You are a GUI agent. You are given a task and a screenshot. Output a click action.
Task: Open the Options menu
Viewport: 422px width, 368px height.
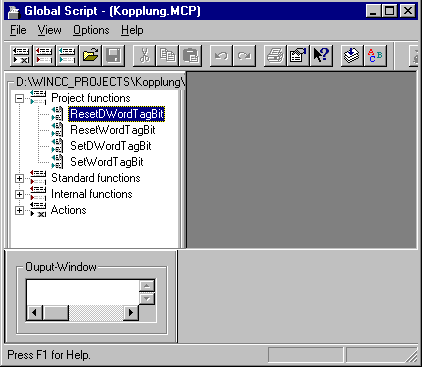[91, 30]
